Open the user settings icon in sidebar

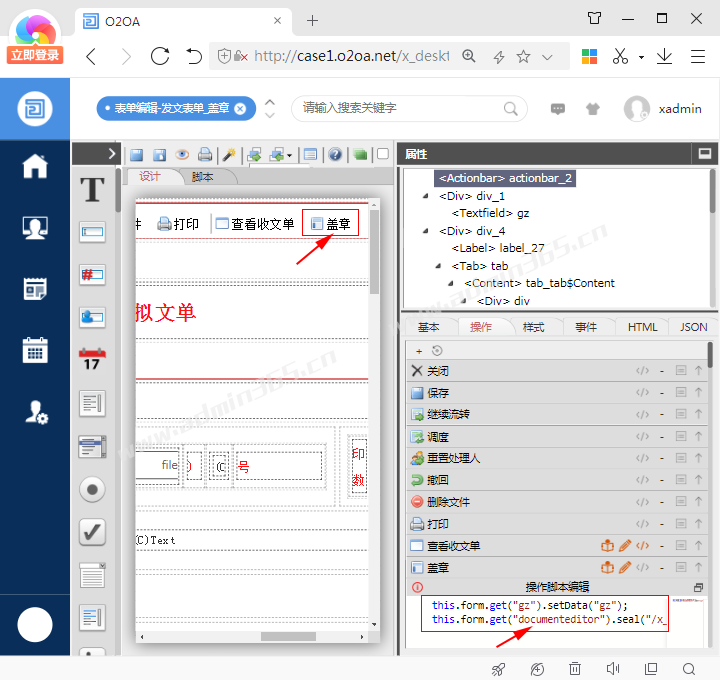[x=36, y=412]
